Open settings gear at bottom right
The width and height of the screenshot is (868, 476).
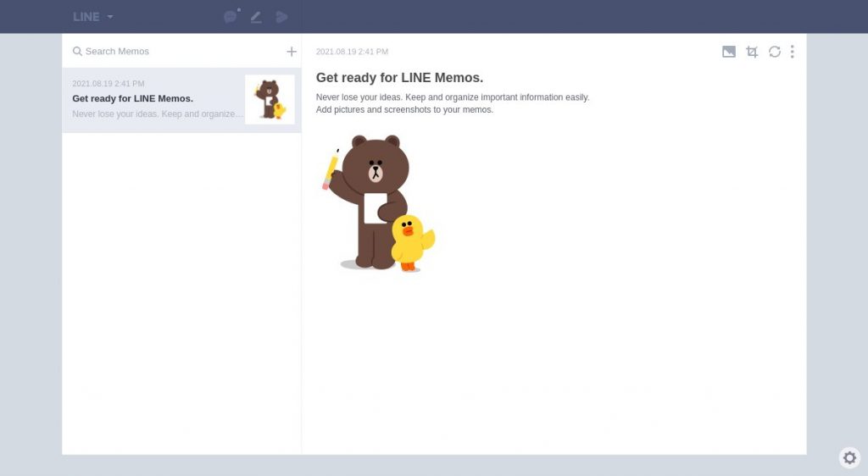click(849, 457)
